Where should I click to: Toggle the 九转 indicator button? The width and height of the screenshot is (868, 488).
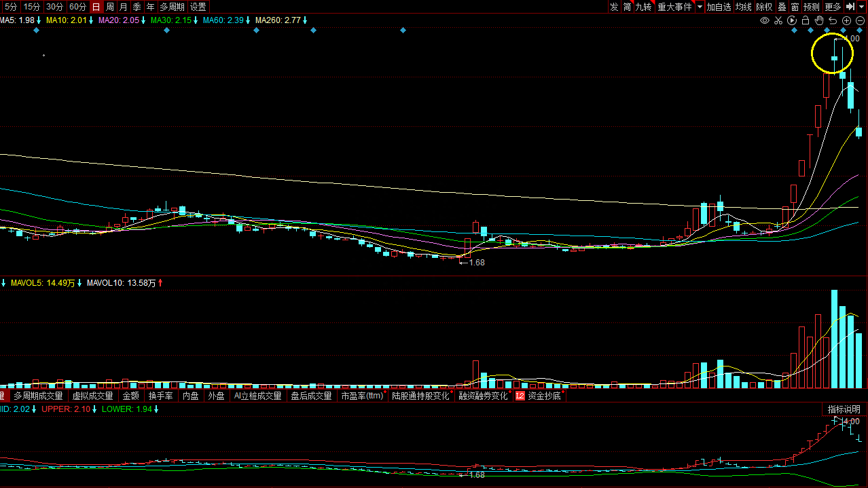pos(644,7)
